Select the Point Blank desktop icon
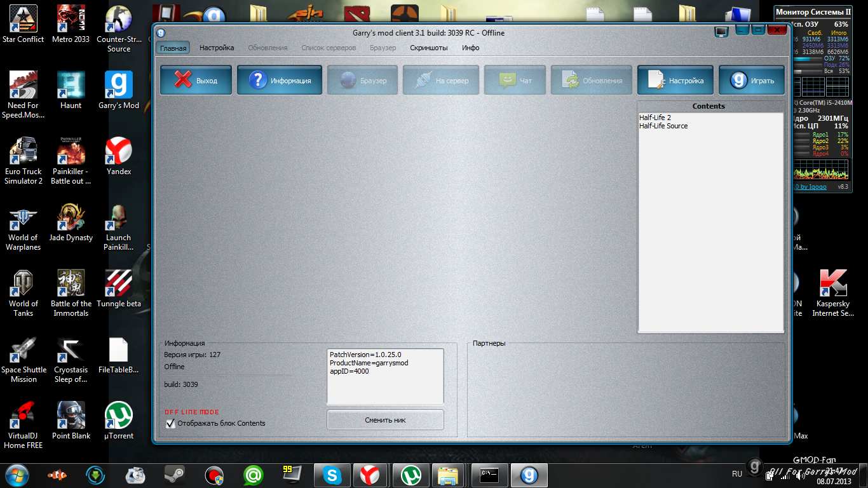Image resolution: width=868 pixels, height=488 pixels. pos(71,421)
